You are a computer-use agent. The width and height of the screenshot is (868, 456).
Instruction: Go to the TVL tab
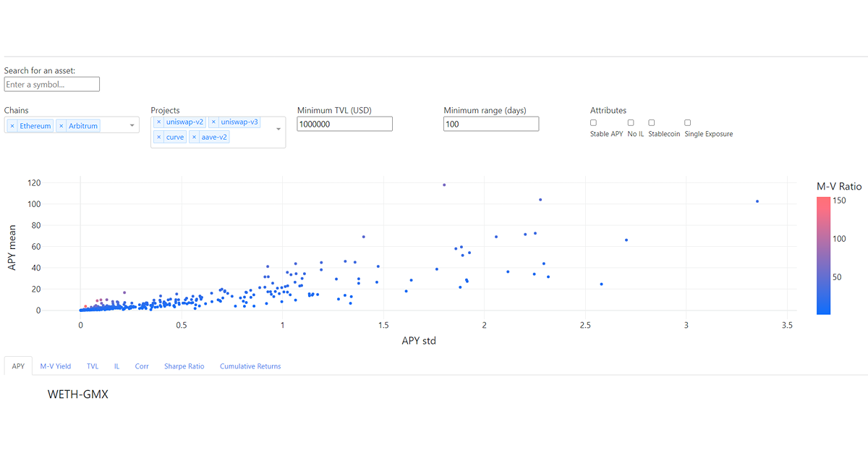coord(93,366)
